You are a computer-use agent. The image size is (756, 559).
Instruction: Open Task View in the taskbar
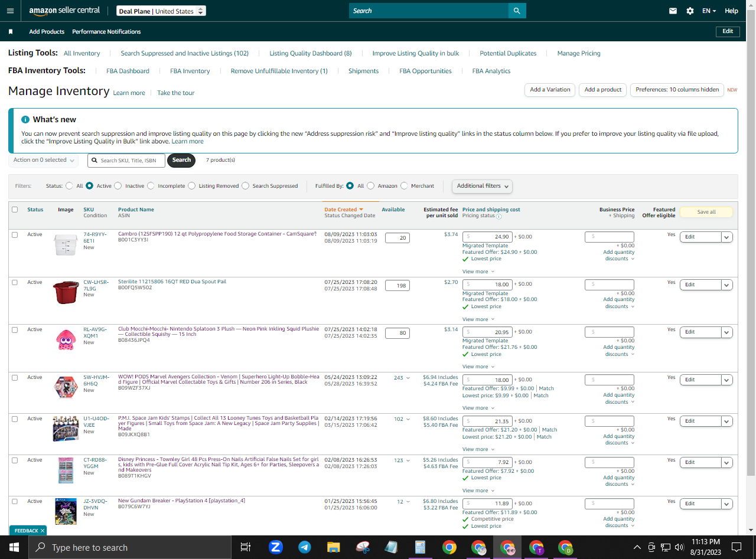246,547
